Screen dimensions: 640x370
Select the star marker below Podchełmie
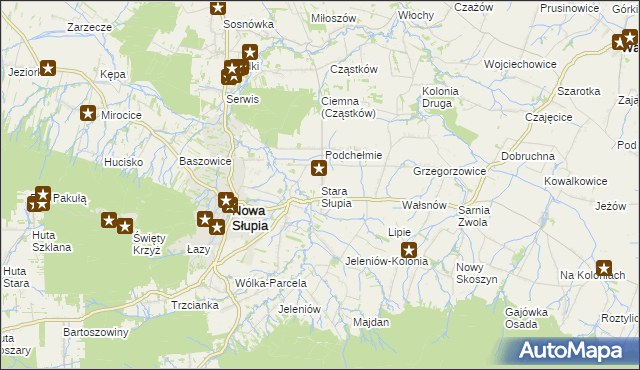click(x=319, y=168)
